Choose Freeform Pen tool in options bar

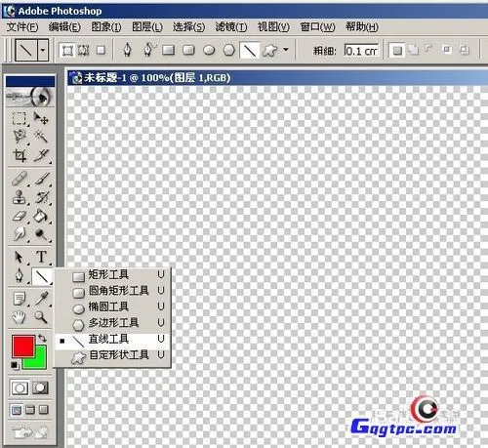coord(148,51)
